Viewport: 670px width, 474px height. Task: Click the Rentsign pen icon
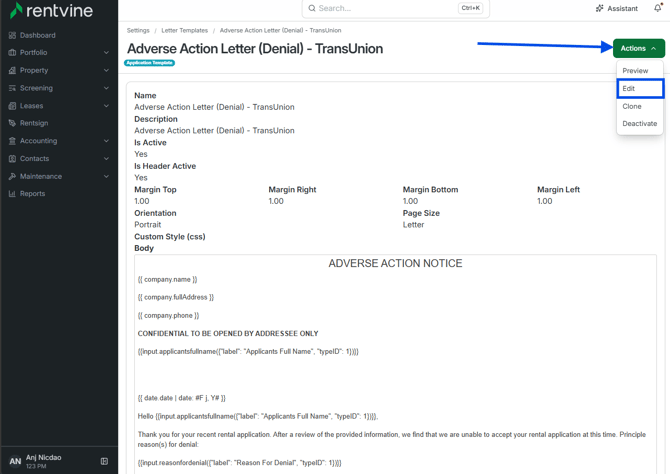click(12, 123)
